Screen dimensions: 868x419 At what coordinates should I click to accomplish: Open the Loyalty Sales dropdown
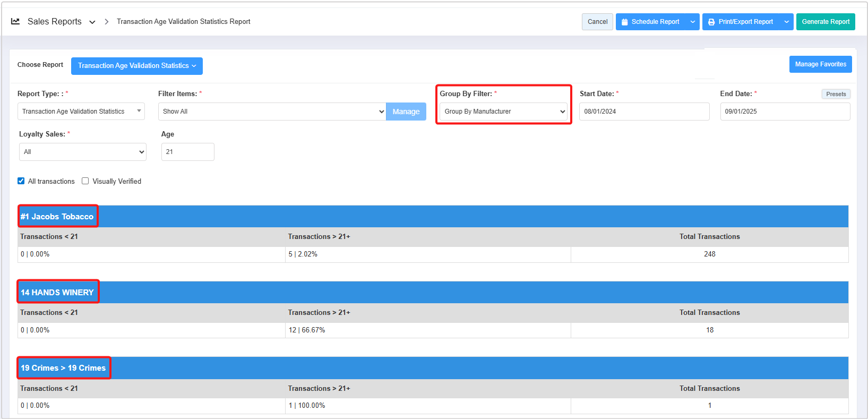(82, 152)
